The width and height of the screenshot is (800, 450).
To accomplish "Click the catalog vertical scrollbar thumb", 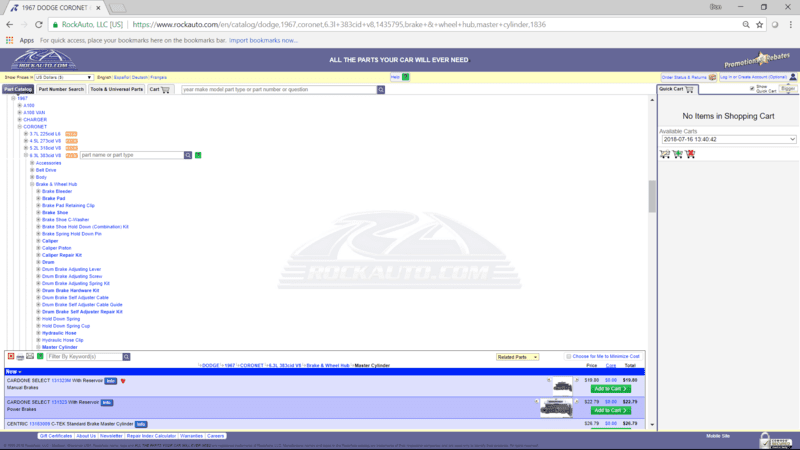I will [652, 196].
